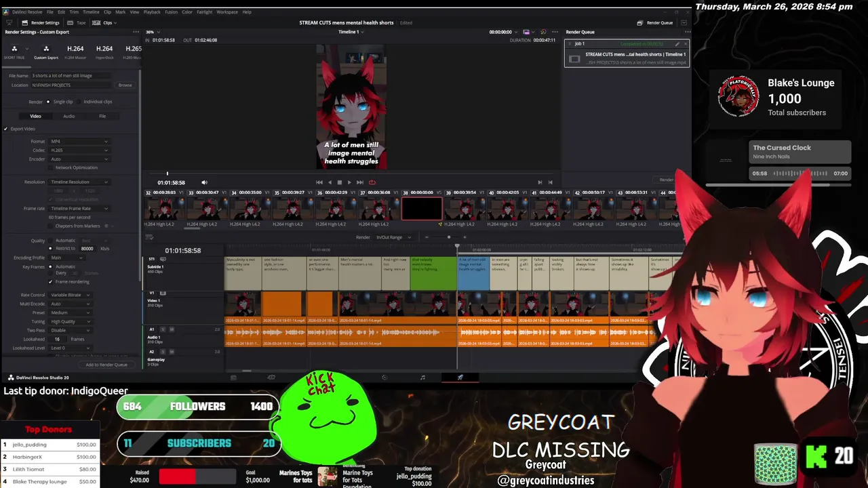Open the Encoding Profile Main dropdown

tap(66, 258)
